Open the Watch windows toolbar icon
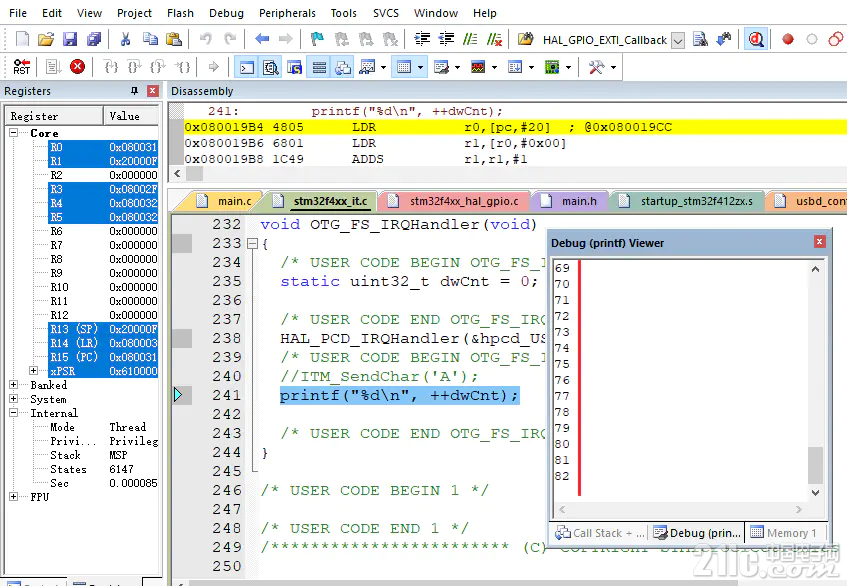847x586 pixels. [x=367, y=67]
